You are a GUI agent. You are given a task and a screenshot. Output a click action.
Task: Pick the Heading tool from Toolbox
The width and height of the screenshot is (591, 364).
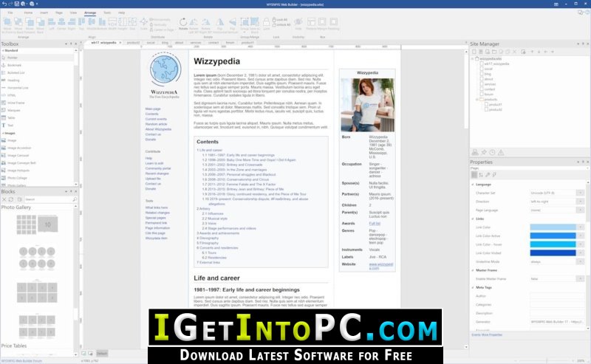tap(13, 80)
